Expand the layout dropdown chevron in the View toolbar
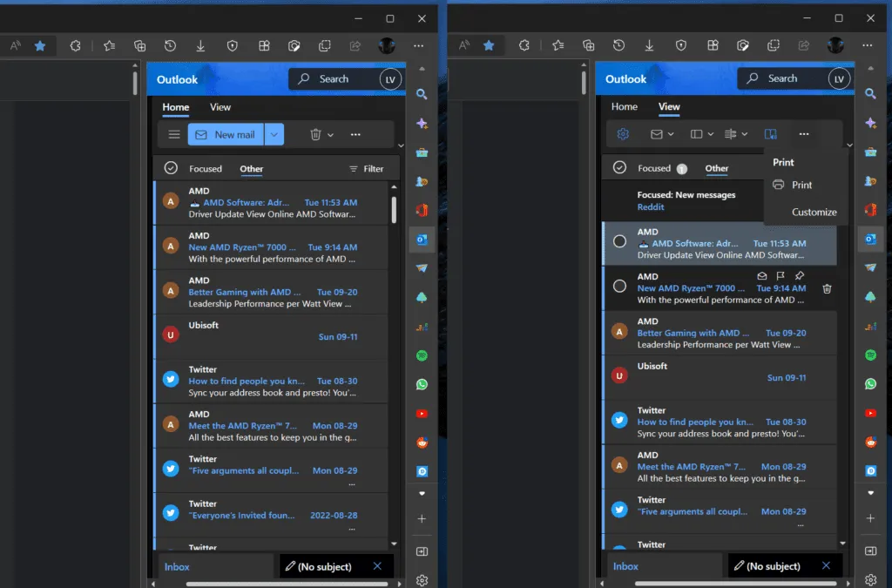This screenshot has height=588, width=892. pos(710,133)
